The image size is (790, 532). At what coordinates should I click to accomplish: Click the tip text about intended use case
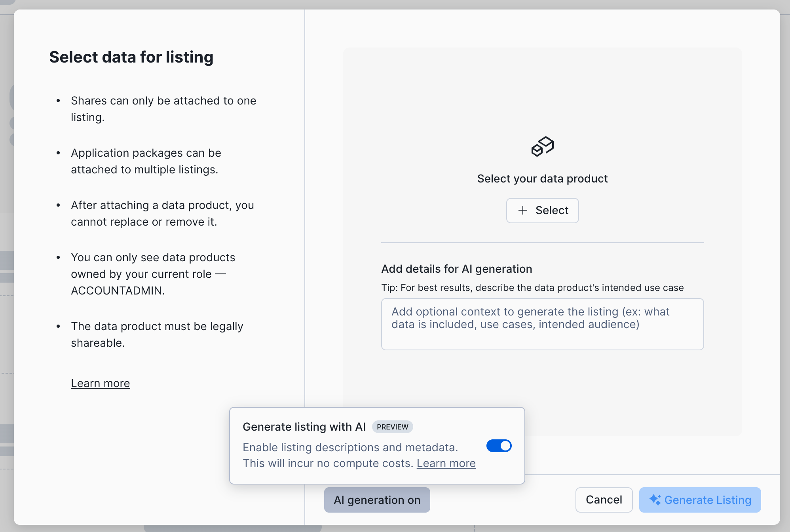[532, 287]
